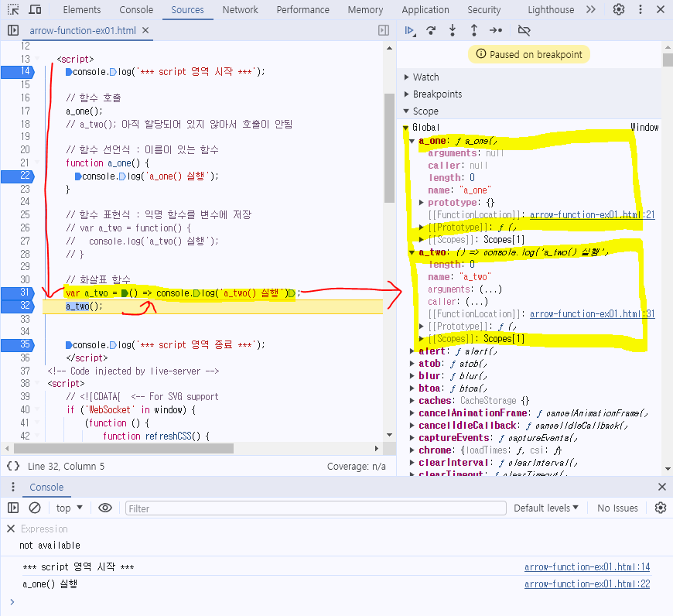673x616 pixels.
Task: Toggle the breakpoint on line 35
Action: point(18,344)
